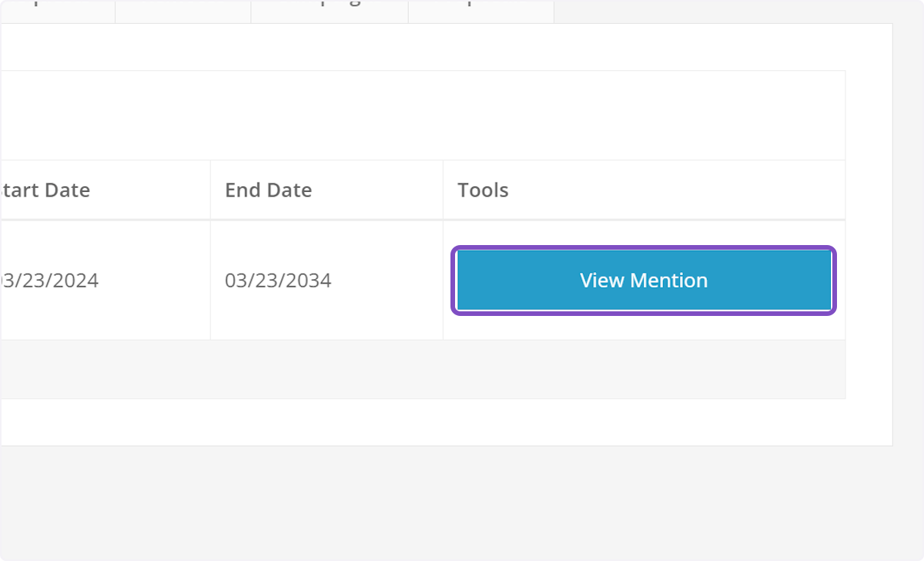Click the purple highlight around View Mention
Image resolution: width=924 pixels, height=561 pixels.
(644, 247)
